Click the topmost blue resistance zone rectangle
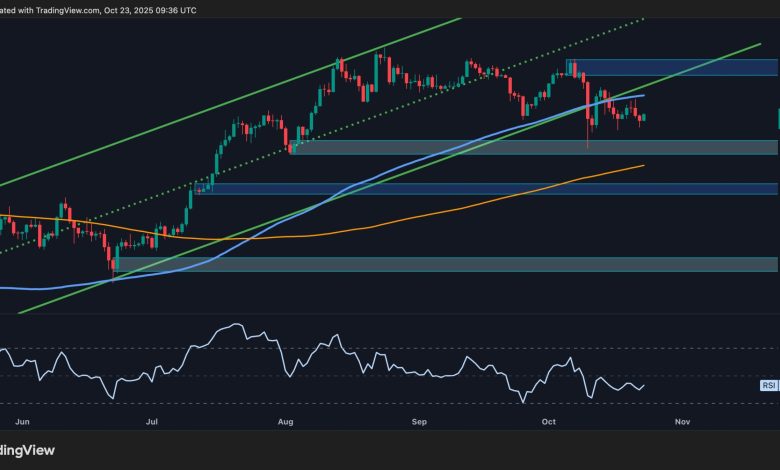Viewport: 780px width, 470px height. pyautogui.click(x=680, y=67)
